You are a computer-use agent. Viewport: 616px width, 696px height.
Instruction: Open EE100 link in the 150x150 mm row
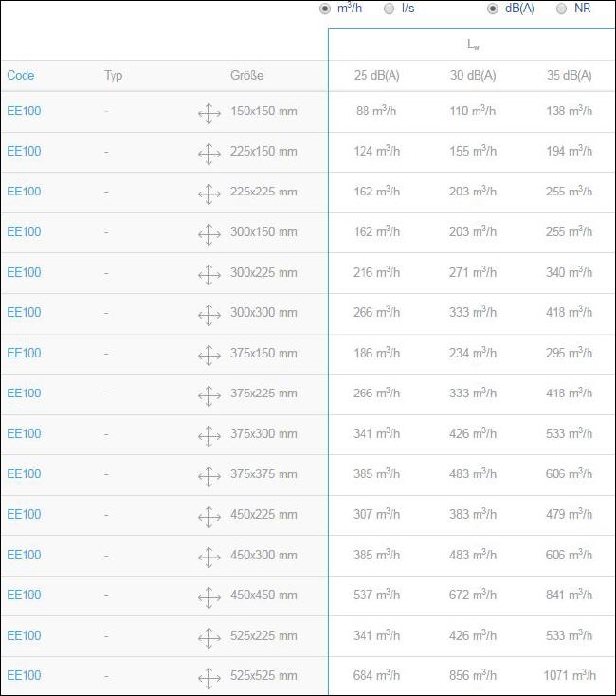click(24, 111)
